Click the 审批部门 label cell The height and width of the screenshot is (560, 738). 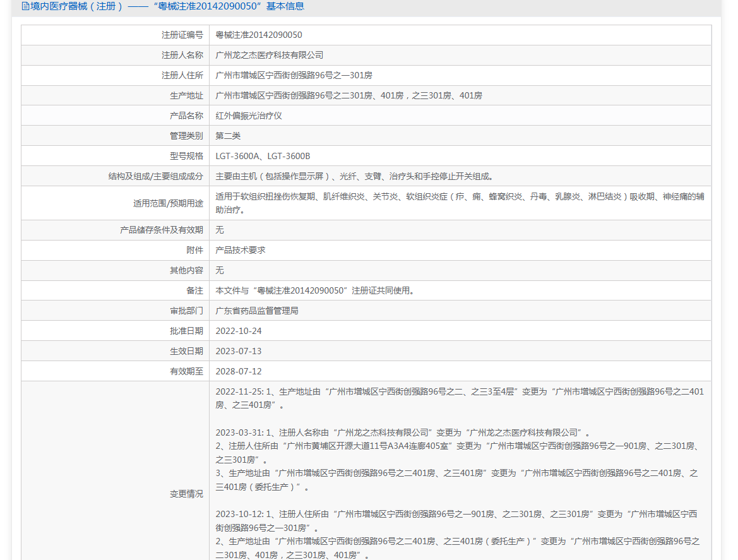point(116,311)
